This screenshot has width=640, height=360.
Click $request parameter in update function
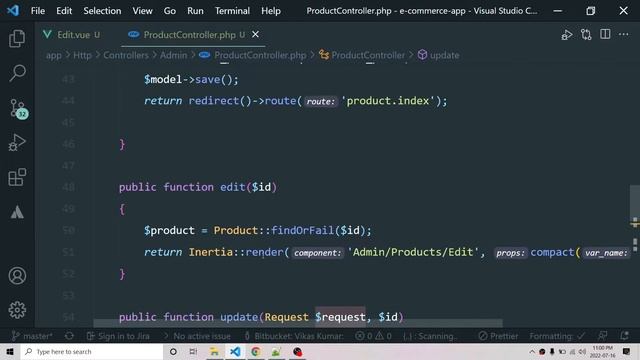[340, 317]
